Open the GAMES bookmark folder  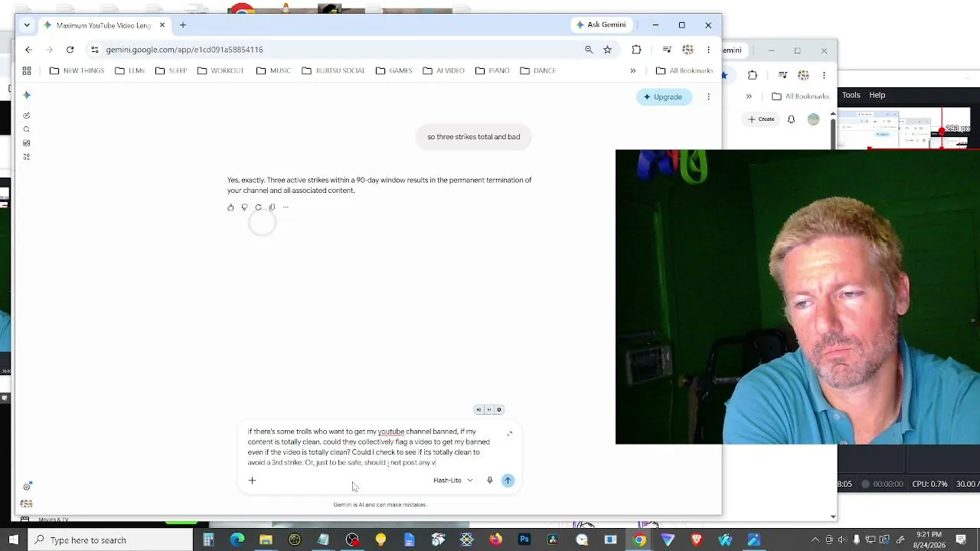tap(394, 70)
